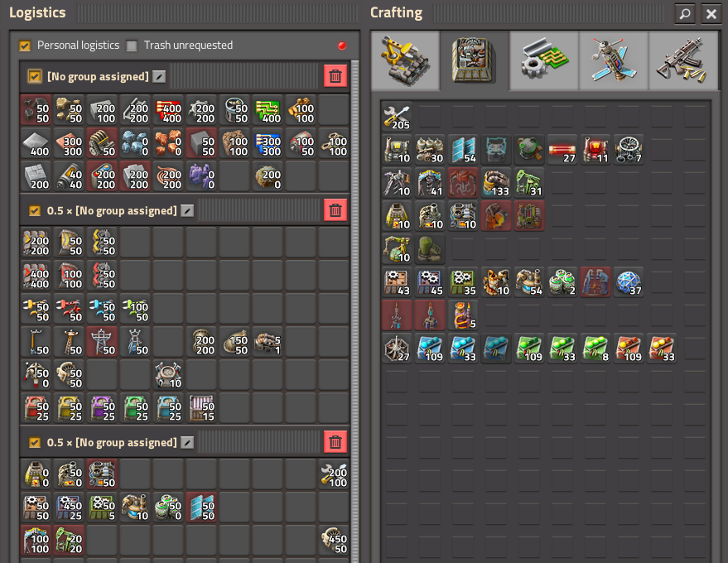Toggle checkbox of 0.5× group containing transport belts

(34, 211)
